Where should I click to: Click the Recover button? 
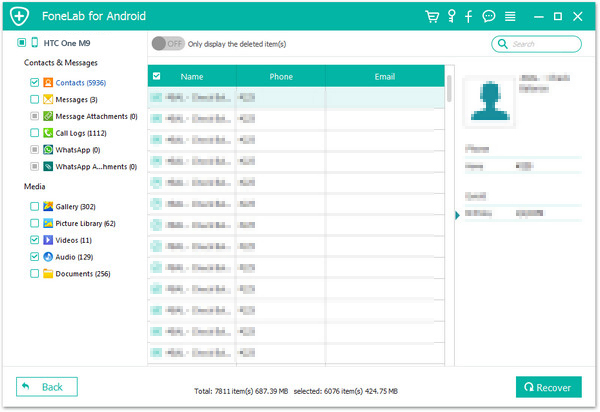pos(549,387)
